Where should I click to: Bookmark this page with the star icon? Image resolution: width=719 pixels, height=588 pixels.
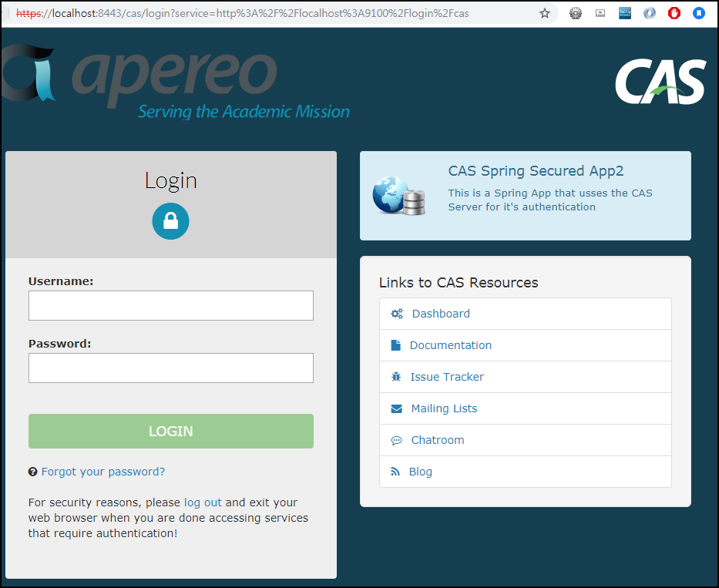point(544,13)
